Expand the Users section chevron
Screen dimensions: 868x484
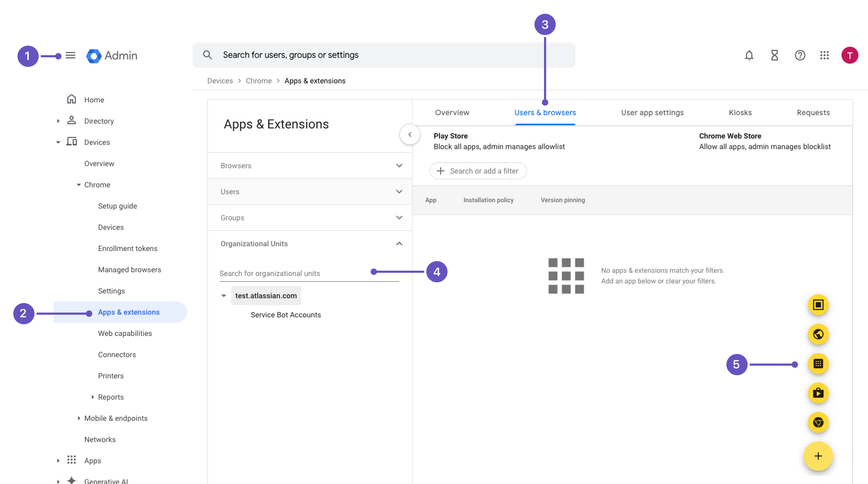click(399, 192)
